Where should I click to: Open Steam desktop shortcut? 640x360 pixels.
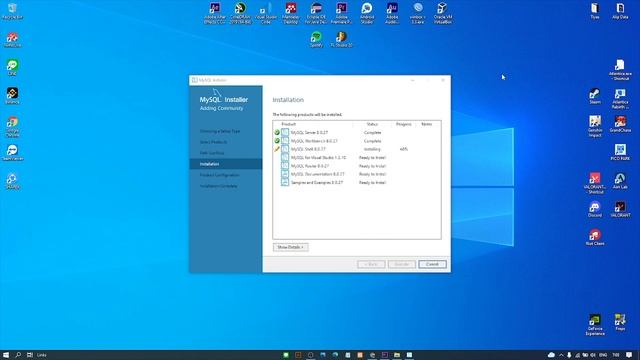click(x=595, y=96)
